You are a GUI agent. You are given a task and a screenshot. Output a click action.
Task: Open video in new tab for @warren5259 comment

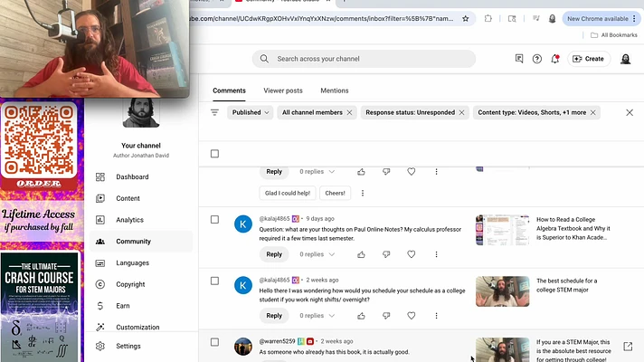628,347
